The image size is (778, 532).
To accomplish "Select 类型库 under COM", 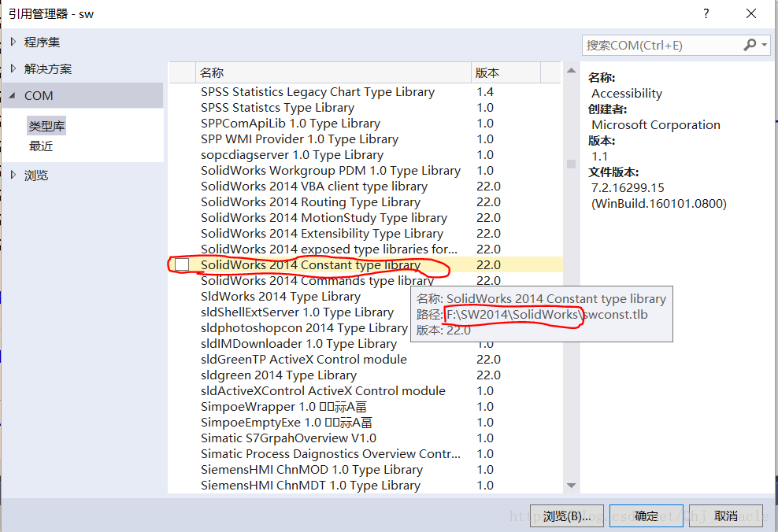I will click(46, 126).
